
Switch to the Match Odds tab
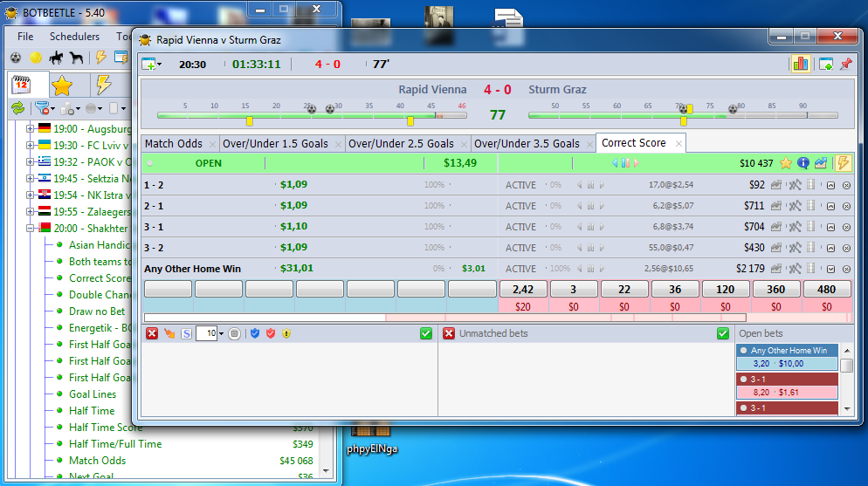coord(174,144)
